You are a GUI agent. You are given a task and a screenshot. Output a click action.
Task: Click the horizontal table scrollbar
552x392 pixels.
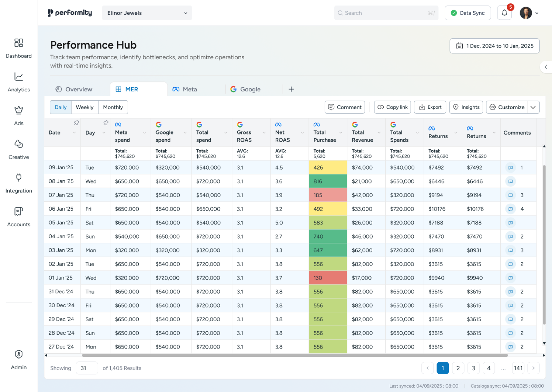(x=295, y=355)
